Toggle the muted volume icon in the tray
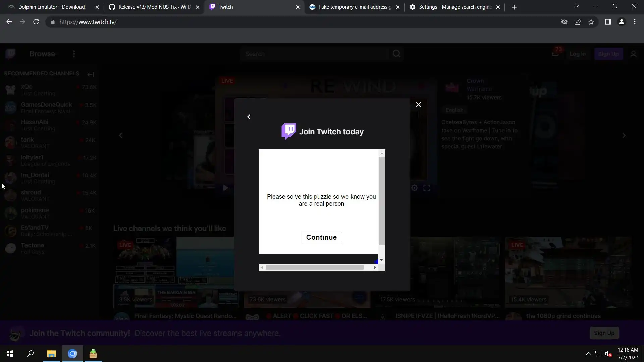 608,354
